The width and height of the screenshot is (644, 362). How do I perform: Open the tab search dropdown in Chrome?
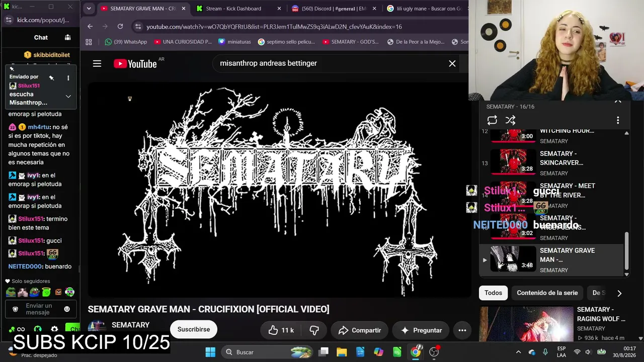pyautogui.click(x=89, y=9)
